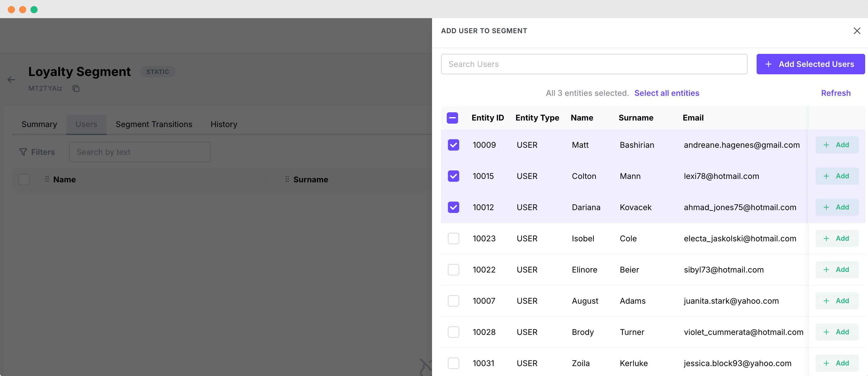Open the Segment Transitions tab
This screenshot has width=868, height=376.
click(154, 124)
